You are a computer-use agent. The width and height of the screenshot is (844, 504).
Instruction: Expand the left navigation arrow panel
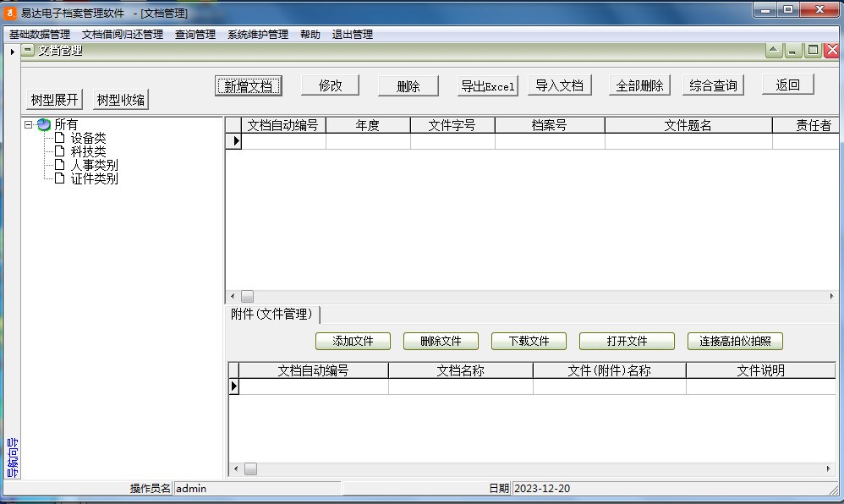click(x=12, y=52)
